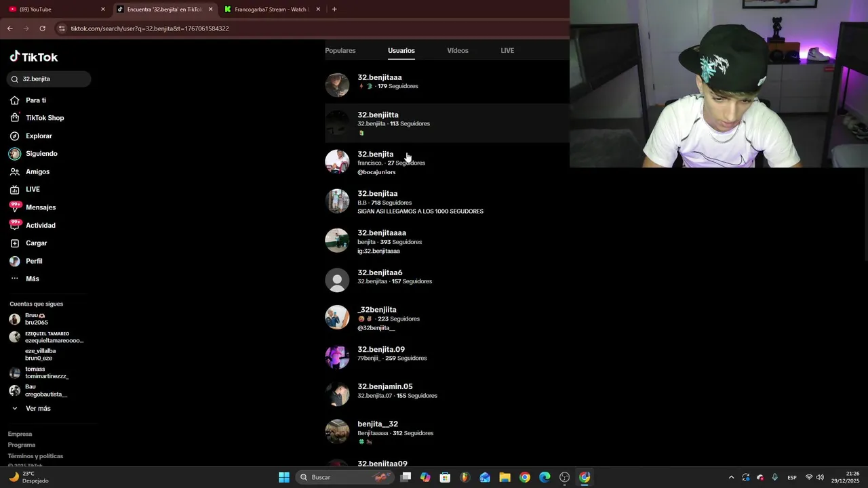This screenshot has height=488, width=868.
Task: Click the Windows taskbar Buscar box
Action: (x=346, y=477)
